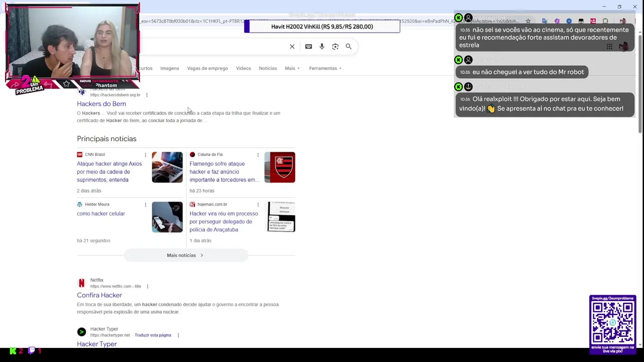
Task: Open the on-screen keyboard input tool
Action: coord(308,46)
